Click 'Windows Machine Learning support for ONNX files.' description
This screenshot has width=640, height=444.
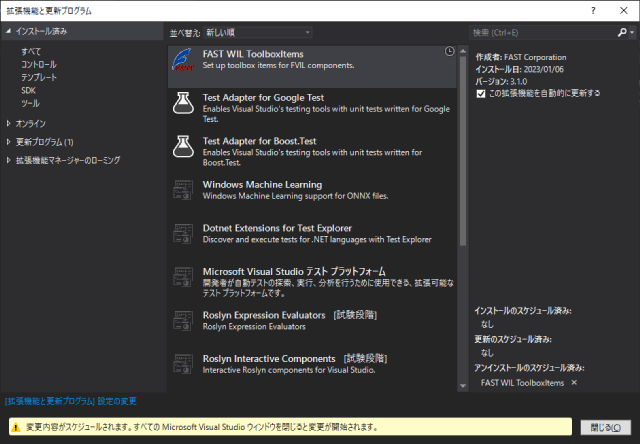point(296,196)
